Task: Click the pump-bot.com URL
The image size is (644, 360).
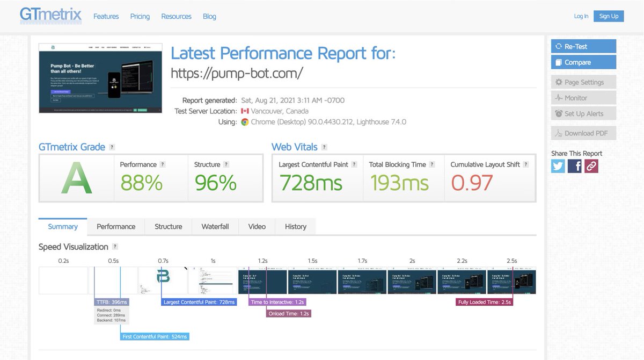Action: (x=237, y=73)
